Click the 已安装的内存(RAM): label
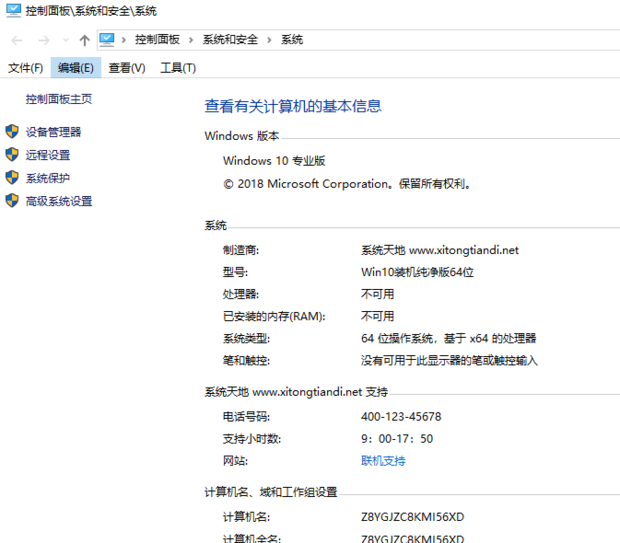620x543 pixels. [x=274, y=316]
